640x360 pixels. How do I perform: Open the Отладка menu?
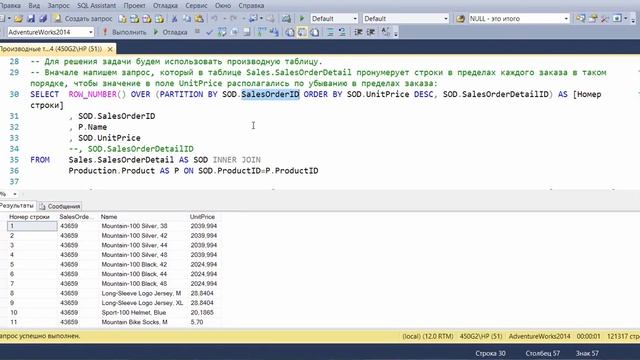coord(165,6)
